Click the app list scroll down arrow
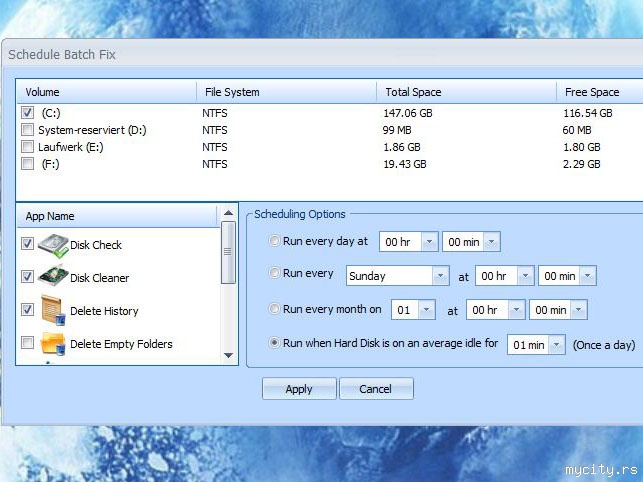Viewport: 643px width, 482px height. 228,355
